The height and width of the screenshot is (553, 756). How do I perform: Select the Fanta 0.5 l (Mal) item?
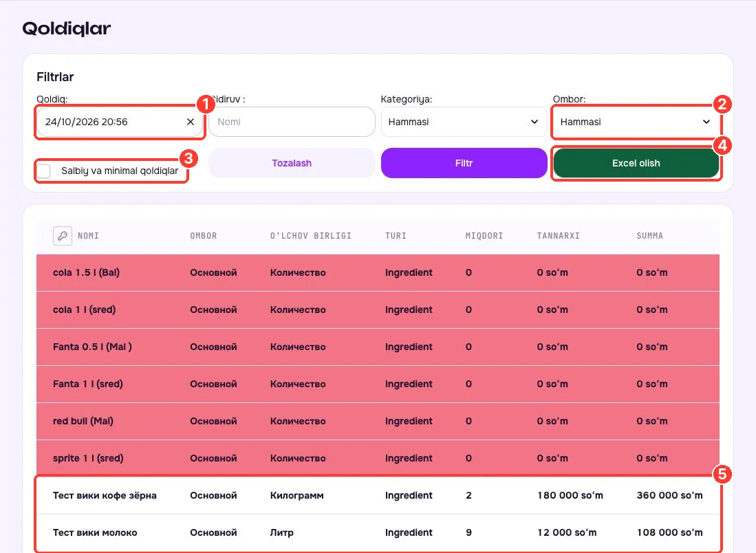click(92, 347)
